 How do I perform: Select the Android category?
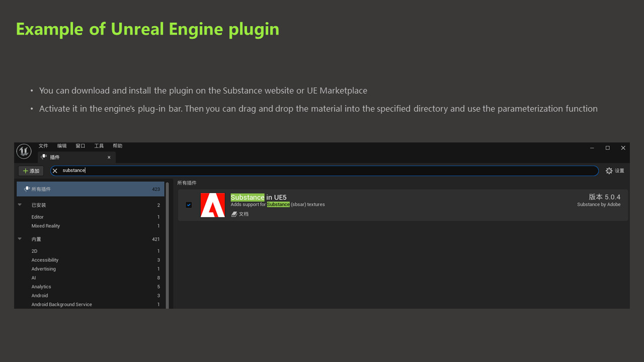(x=91, y=296)
